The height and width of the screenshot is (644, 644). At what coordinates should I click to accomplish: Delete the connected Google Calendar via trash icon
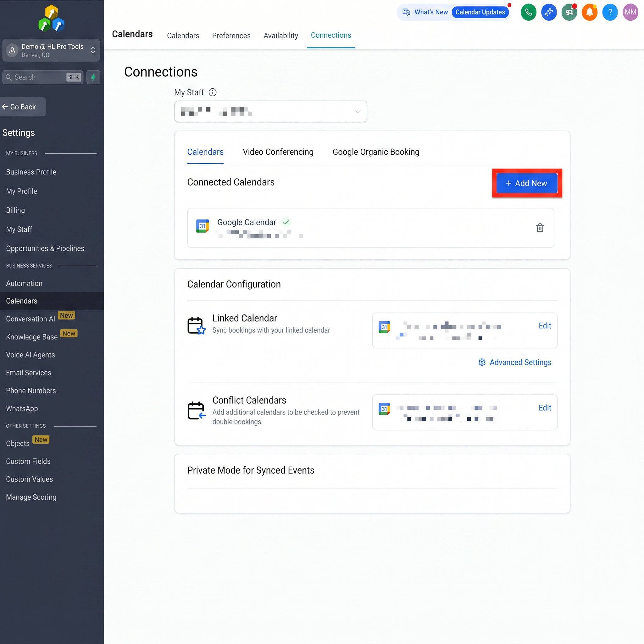(540, 228)
